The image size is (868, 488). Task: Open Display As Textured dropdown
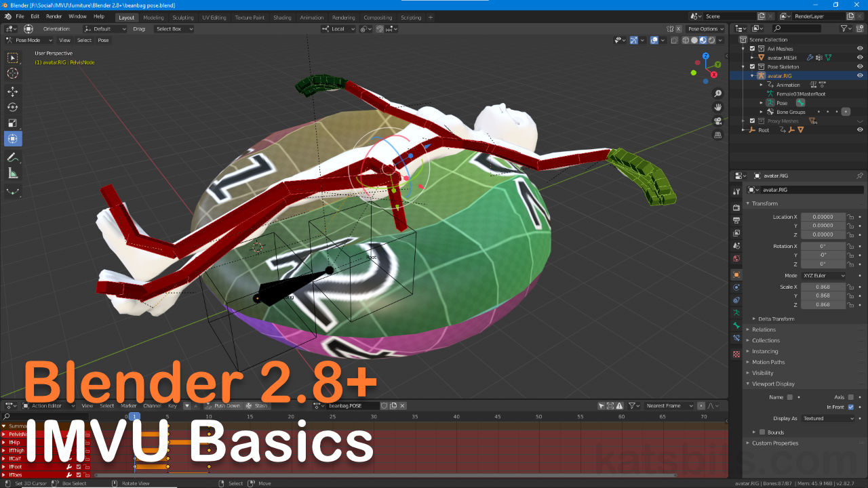tap(828, 418)
